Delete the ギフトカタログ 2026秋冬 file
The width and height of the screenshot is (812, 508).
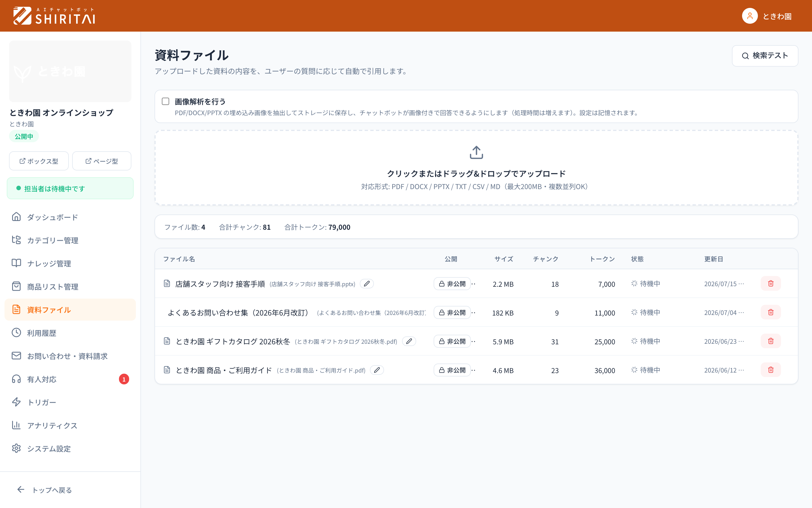coord(770,341)
